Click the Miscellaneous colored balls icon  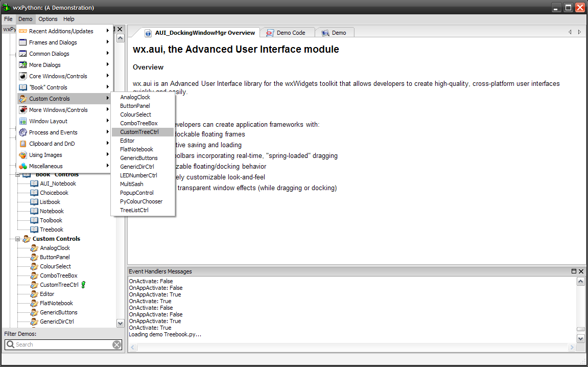(x=22, y=166)
